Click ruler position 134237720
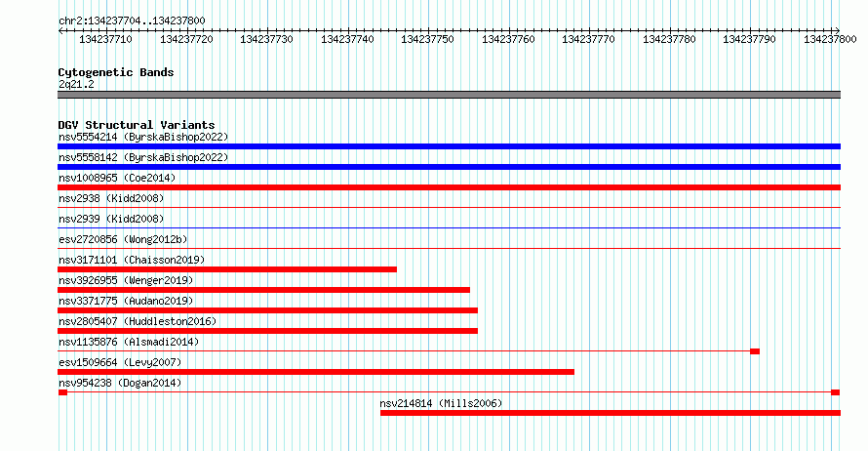The image size is (868, 451). point(186,39)
